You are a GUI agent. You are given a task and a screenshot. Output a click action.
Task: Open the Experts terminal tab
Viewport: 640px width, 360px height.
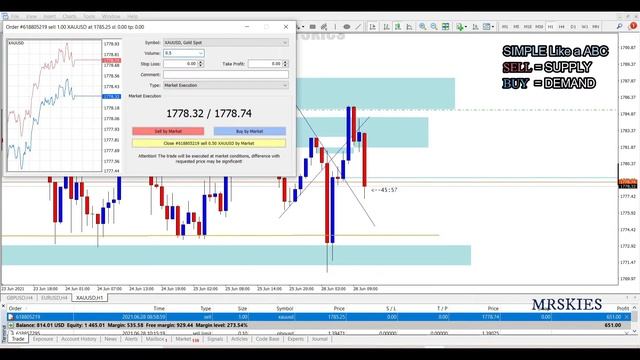tap(296, 339)
